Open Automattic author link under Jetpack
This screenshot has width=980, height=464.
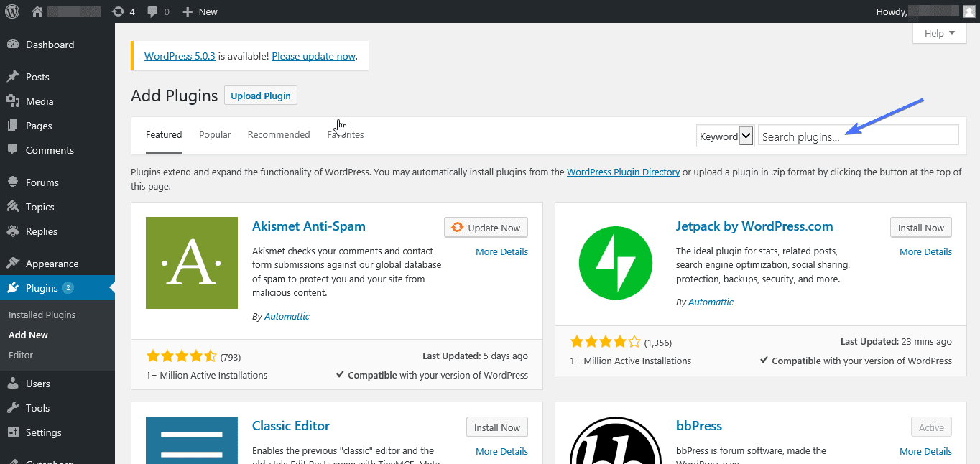[711, 302]
